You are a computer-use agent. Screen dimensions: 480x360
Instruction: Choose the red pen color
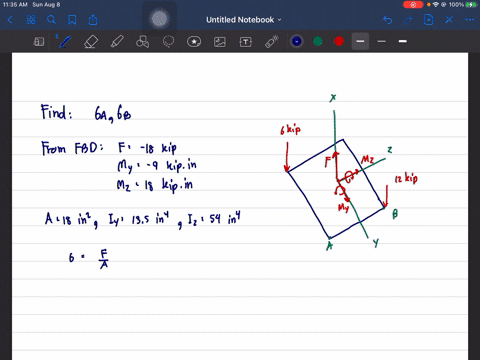click(x=339, y=41)
